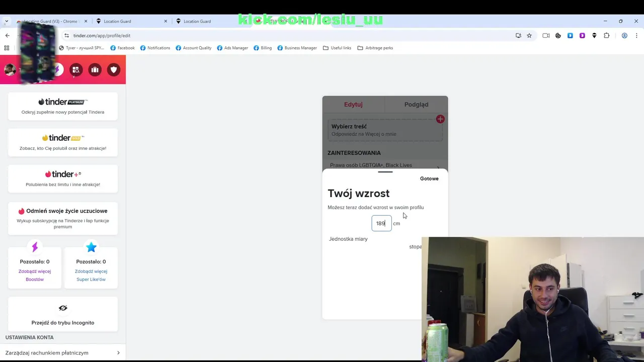
Task: Click the Tinder Explore search icon
Action: [76, 70]
